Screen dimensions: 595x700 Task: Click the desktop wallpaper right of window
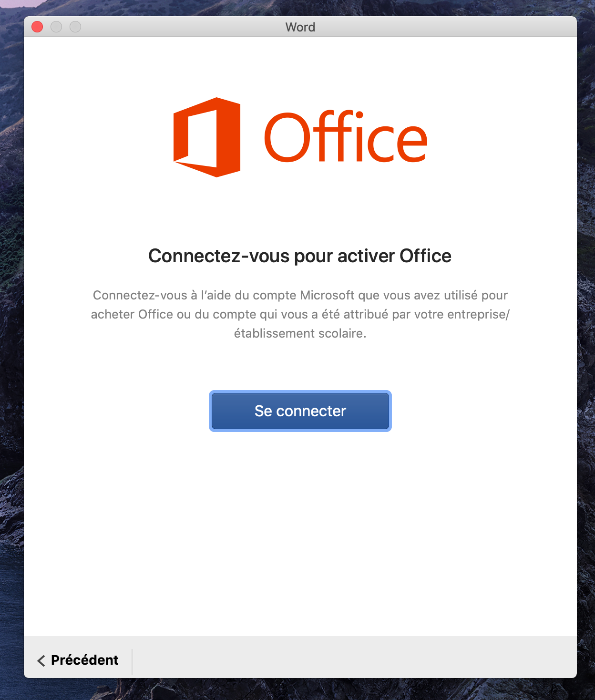pos(586,334)
